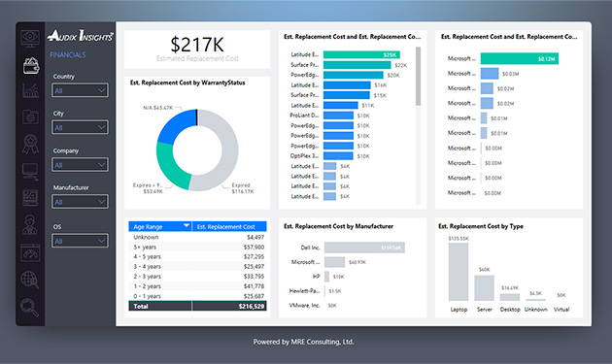Open the desktop computer sidebar icon

point(30,172)
